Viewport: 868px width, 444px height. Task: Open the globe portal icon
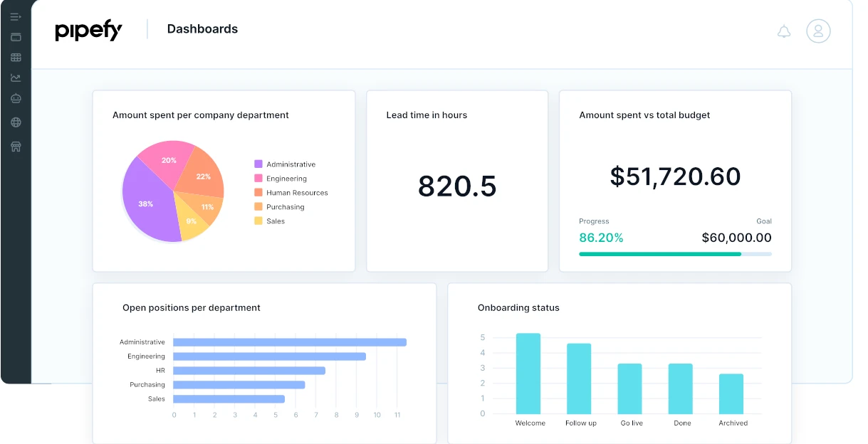coord(16,122)
